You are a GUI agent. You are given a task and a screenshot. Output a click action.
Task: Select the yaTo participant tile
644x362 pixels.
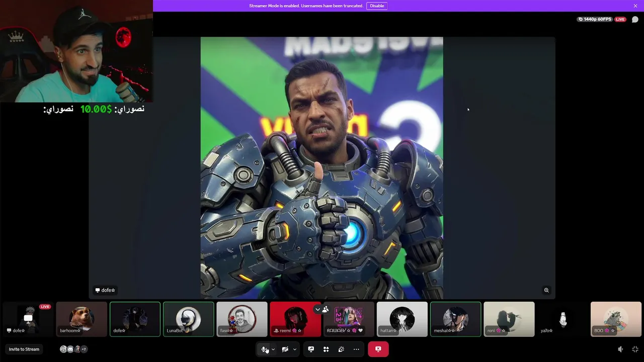pyautogui.click(x=562, y=319)
